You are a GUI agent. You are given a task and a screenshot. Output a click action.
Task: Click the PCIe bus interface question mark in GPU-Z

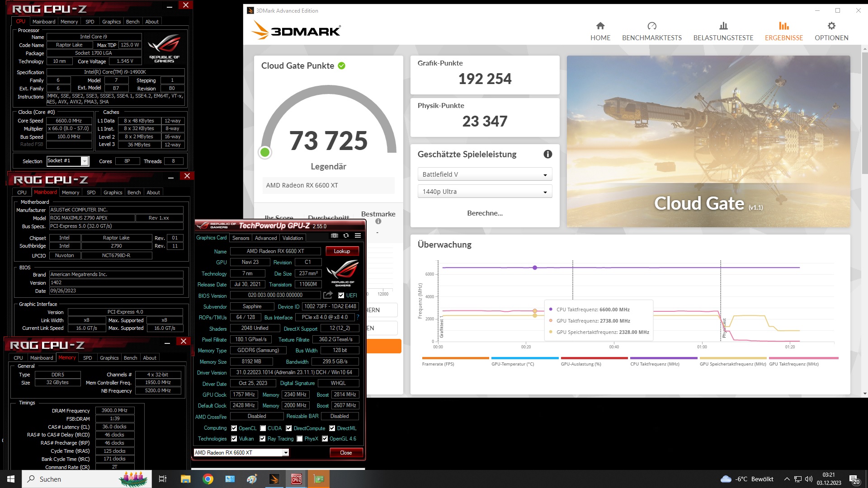[358, 317]
